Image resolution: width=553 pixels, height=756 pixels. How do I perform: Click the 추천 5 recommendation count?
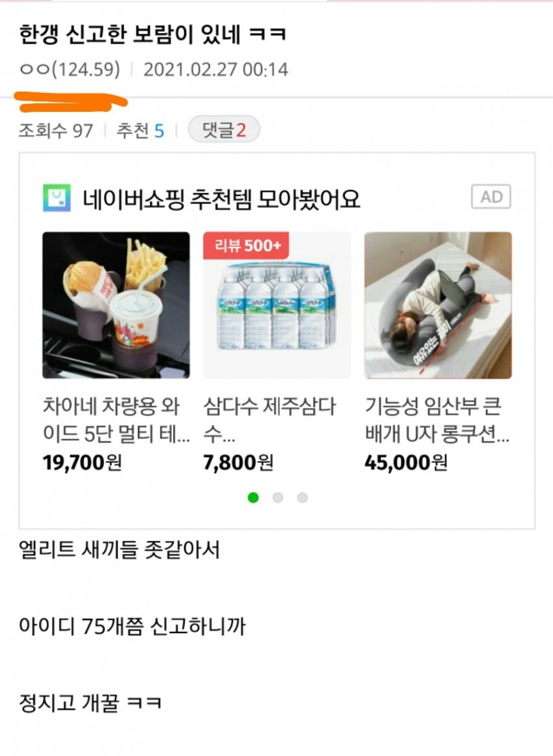coord(140,130)
